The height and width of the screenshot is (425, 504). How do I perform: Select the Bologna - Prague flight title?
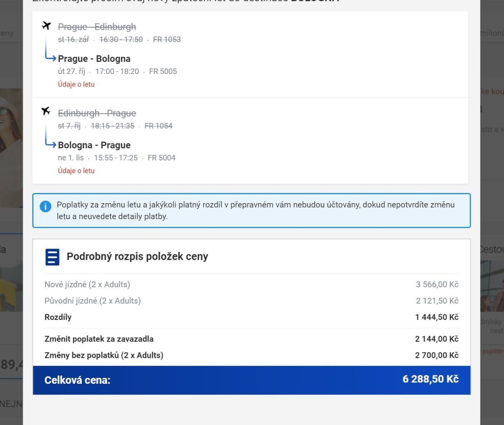coord(94,145)
